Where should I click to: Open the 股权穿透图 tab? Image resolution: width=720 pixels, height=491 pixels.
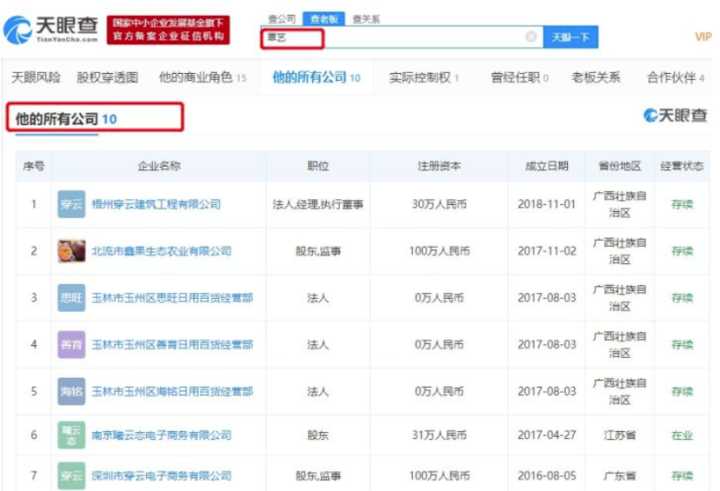(108, 77)
